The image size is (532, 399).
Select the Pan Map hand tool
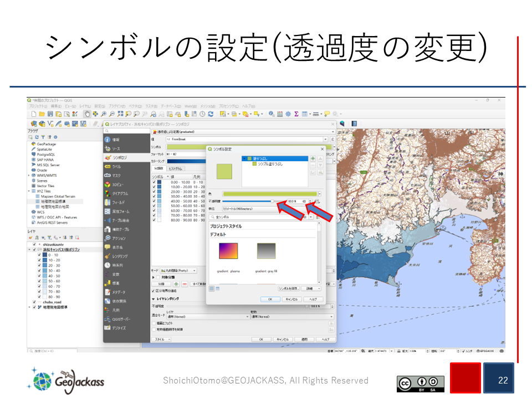coord(87,114)
